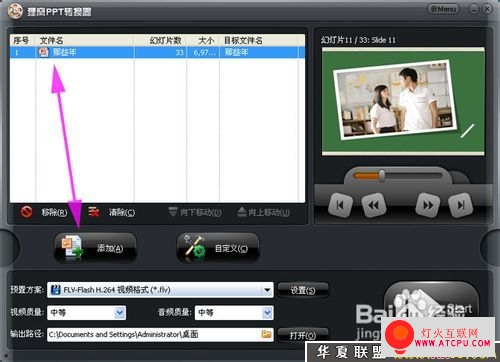Click the 设置(S) settings button
Viewport: 500px width, 362px height.
pyautogui.click(x=303, y=290)
